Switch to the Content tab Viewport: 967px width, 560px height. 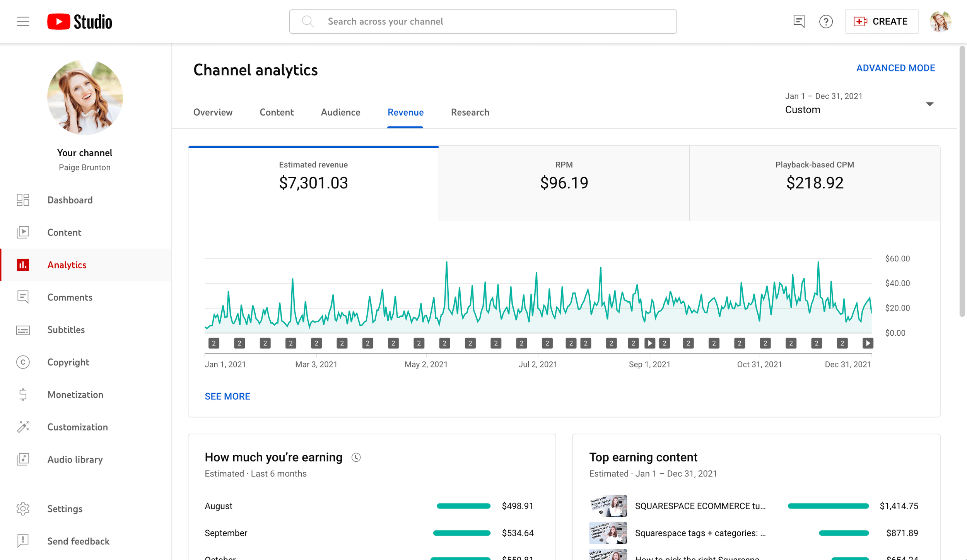[277, 112]
